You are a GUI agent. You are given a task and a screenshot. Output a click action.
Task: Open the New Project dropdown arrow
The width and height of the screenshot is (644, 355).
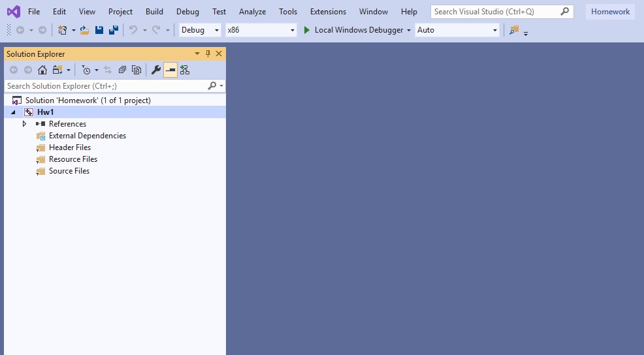(74, 31)
